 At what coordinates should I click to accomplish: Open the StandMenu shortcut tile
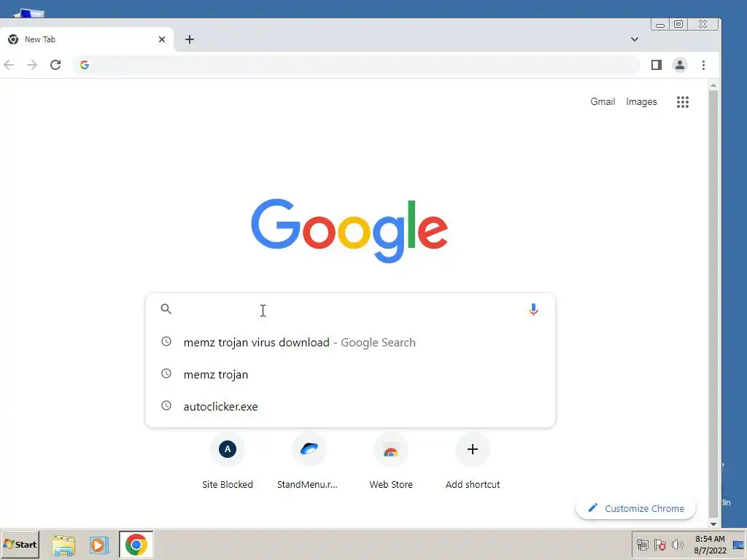click(x=308, y=461)
